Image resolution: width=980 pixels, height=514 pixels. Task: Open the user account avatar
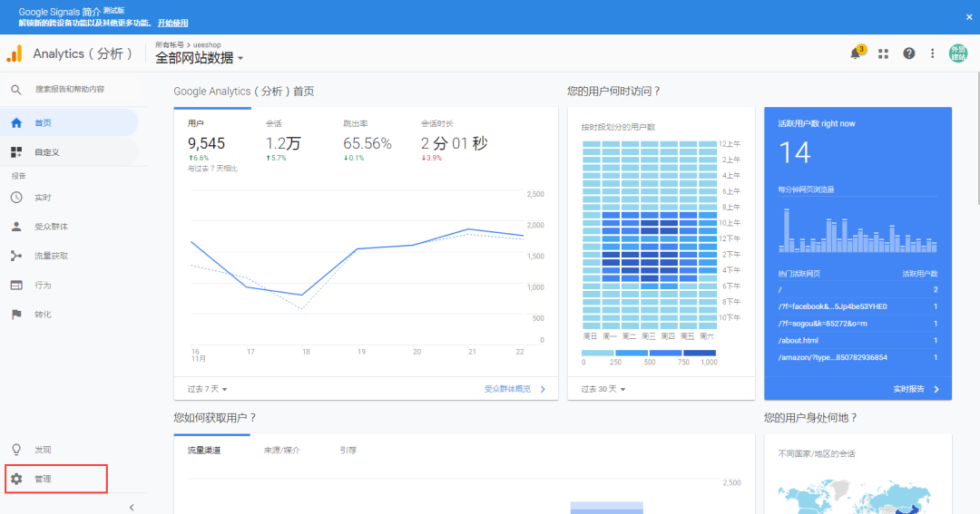point(958,53)
